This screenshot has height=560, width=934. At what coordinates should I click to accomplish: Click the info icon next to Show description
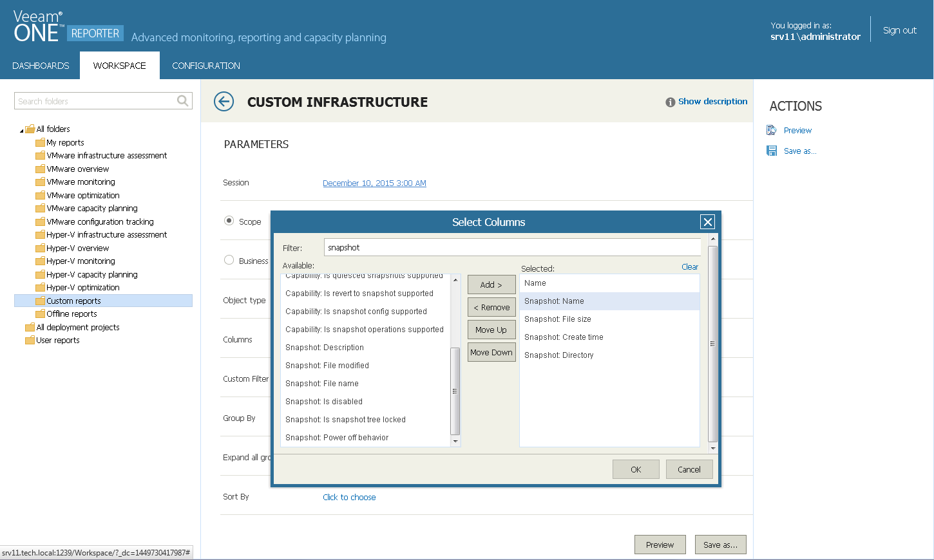point(670,101)
